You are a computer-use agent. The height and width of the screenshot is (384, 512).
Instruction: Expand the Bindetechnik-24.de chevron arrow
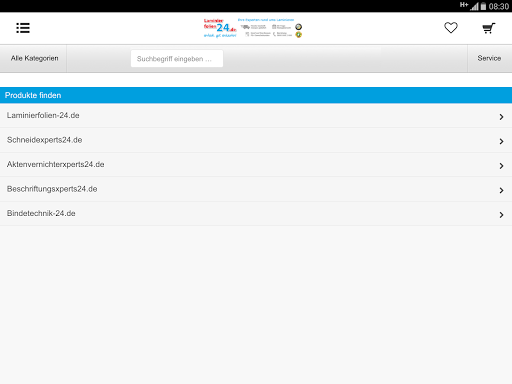pos(501,215)
